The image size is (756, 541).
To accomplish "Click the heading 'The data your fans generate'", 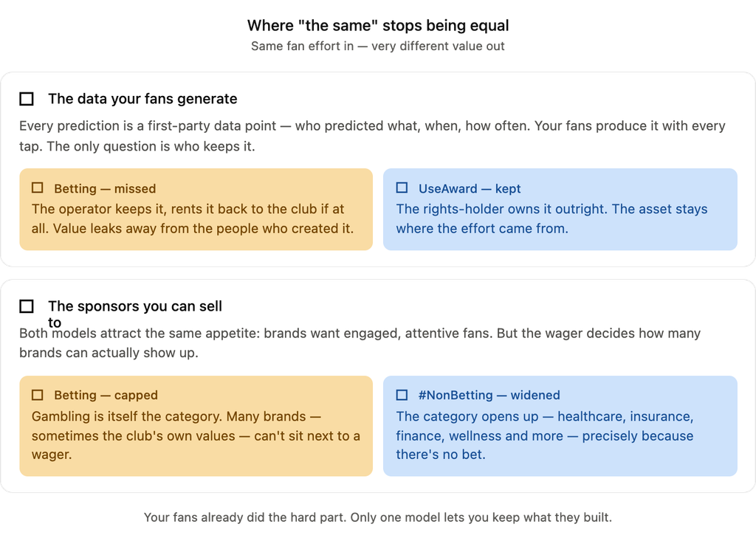I will click(x=142, y=99).
